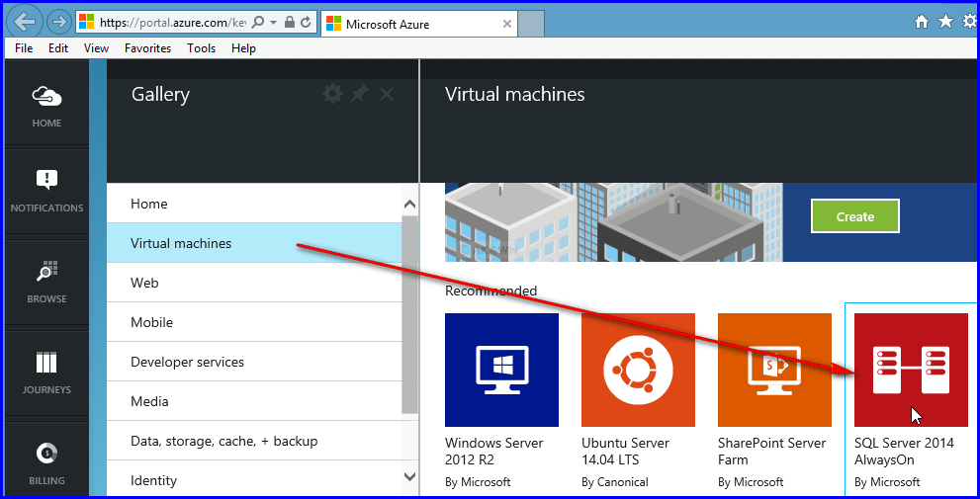The height and width of the screenshot is (499, 980).
Task: Open the Help menu
Action: (x=243, y=48)
